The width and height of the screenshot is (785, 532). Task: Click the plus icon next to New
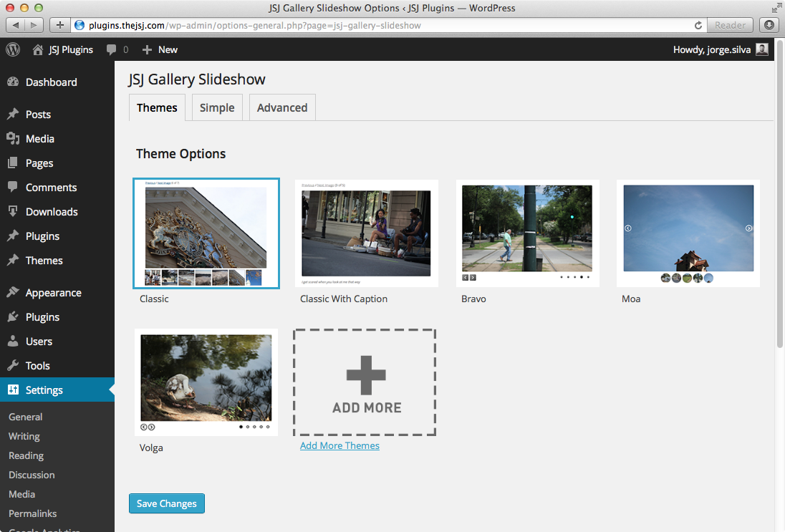coord(148,49)
